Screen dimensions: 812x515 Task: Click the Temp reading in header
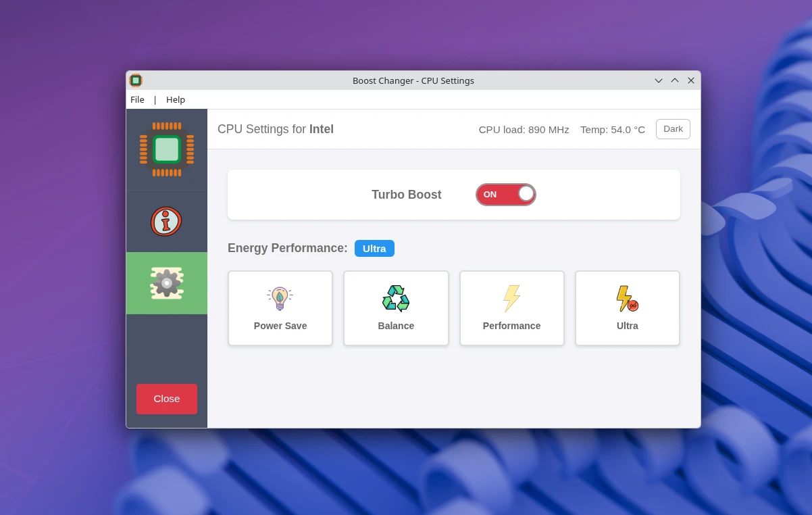[612, 130]
